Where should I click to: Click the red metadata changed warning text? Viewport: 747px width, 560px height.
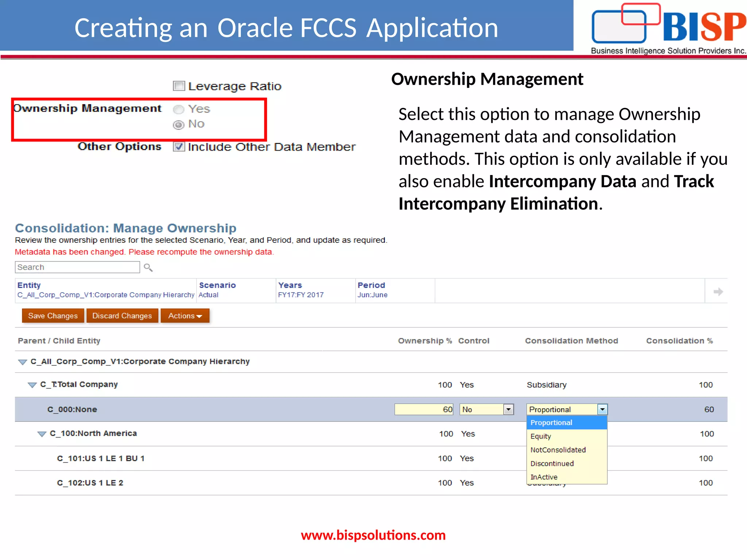click(144, 252)
